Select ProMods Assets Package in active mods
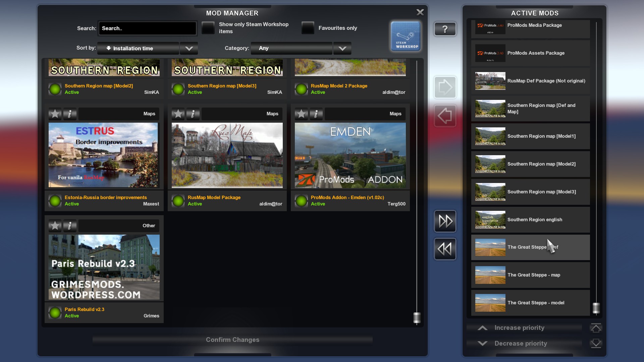 pyautogui.click(x=530, y=53)
